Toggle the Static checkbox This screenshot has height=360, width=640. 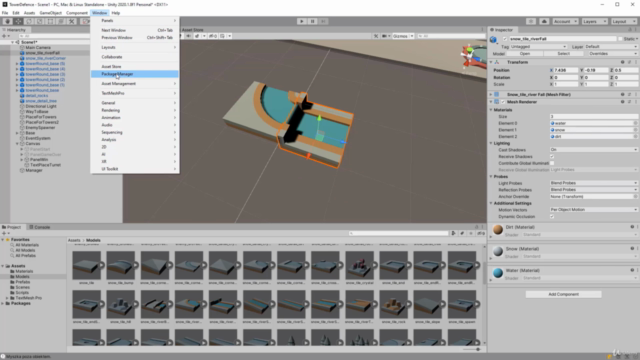620,39
